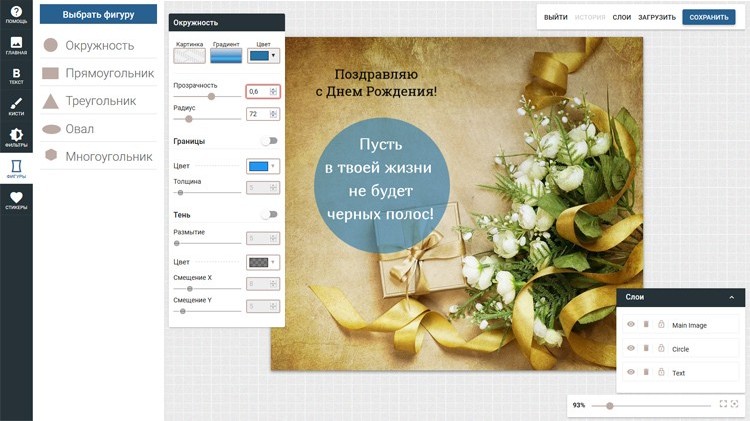Delete the Circle layer
This screenshot has height=421, width=750.
646,348
